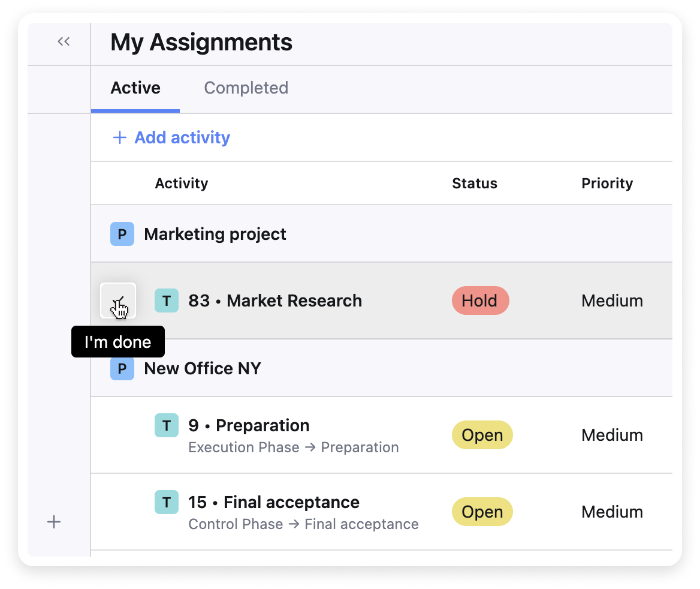Mark Market Research as done checkbox
The image size is (700, 589).
pyautogui.click(x=118, y=300)
